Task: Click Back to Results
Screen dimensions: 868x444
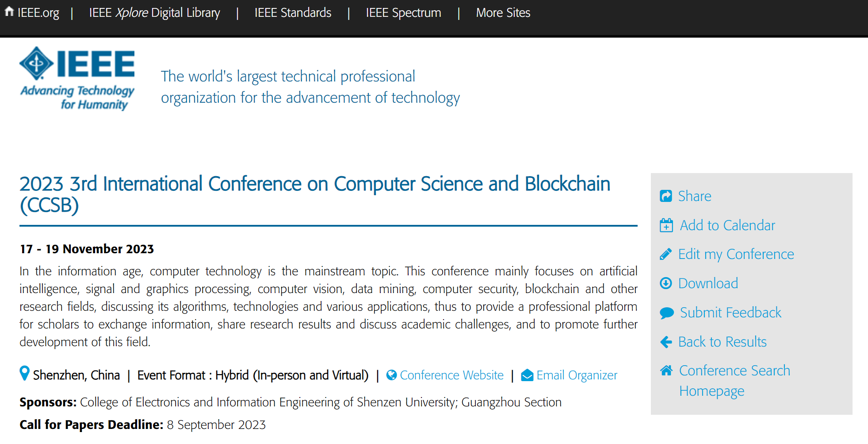Action: click(x=722, y=342)
